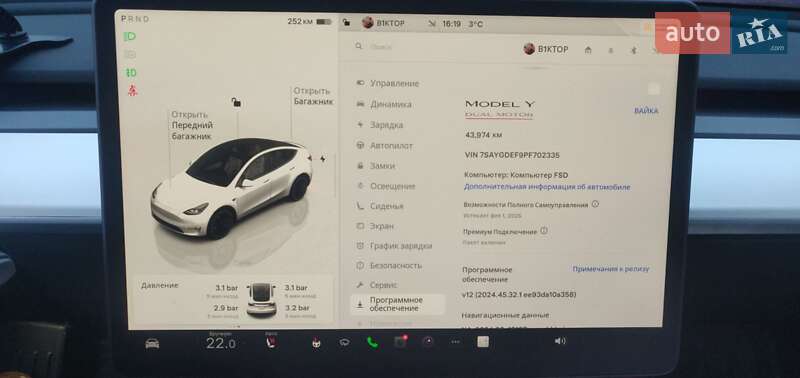This screenshot has width=800, height=378.
Task: Click the download icon beside Программное обеспечение
Action: [360, 305]
